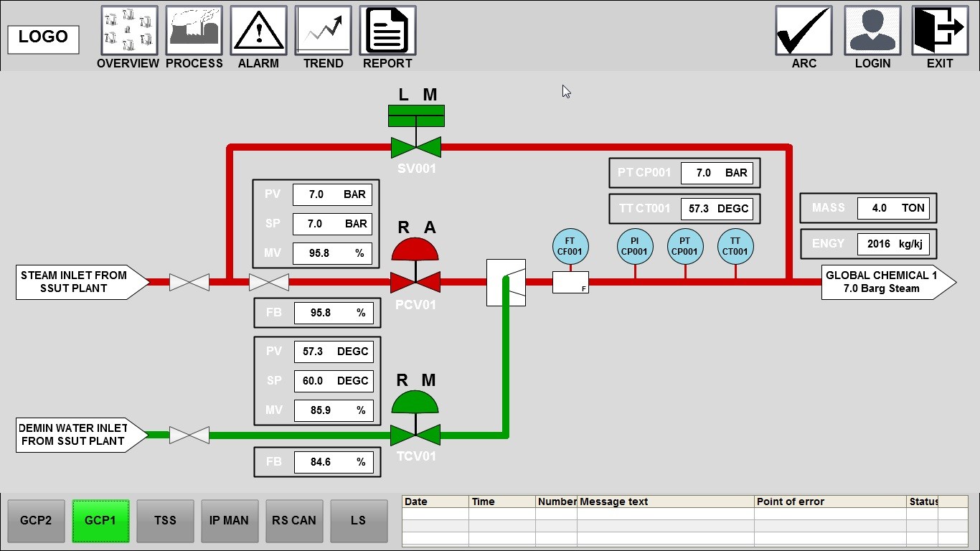Open the Trend chart icon
The image size is (980, 551).
(323, 31)
